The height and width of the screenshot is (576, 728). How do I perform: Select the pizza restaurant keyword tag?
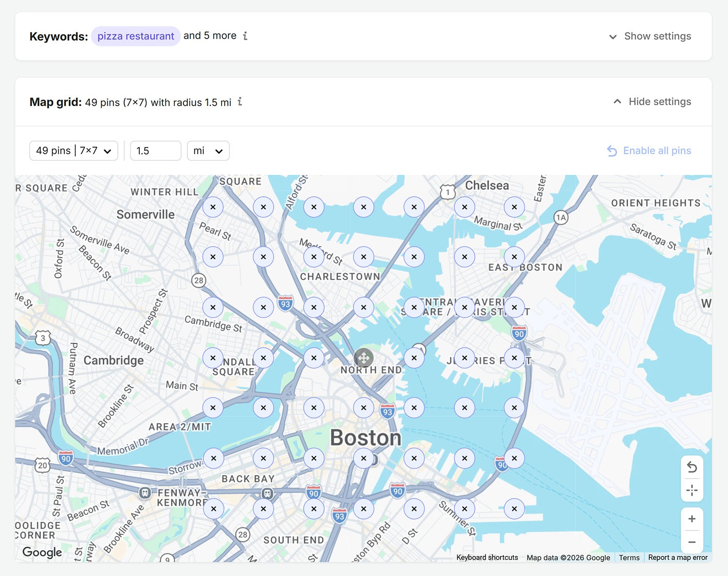coord(136,36)
